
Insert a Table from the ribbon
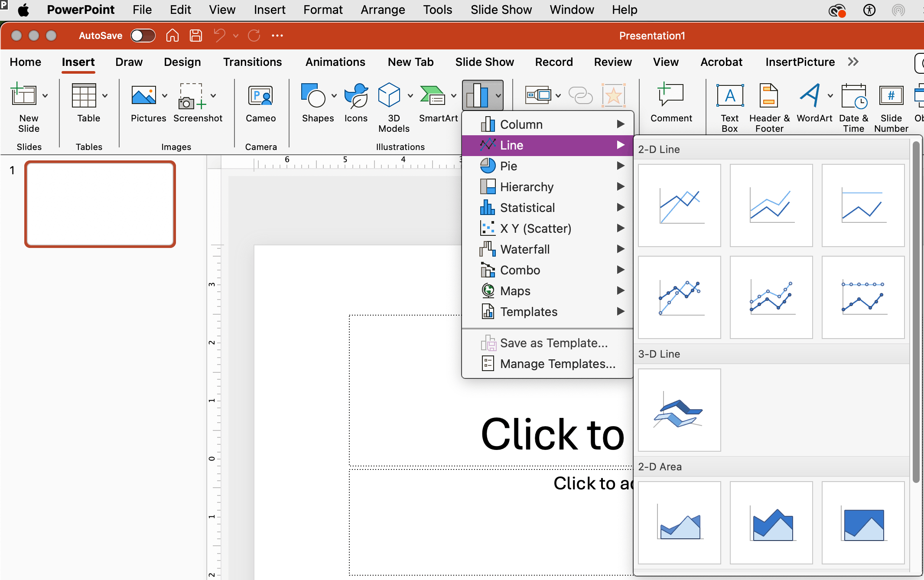point(84,95)
